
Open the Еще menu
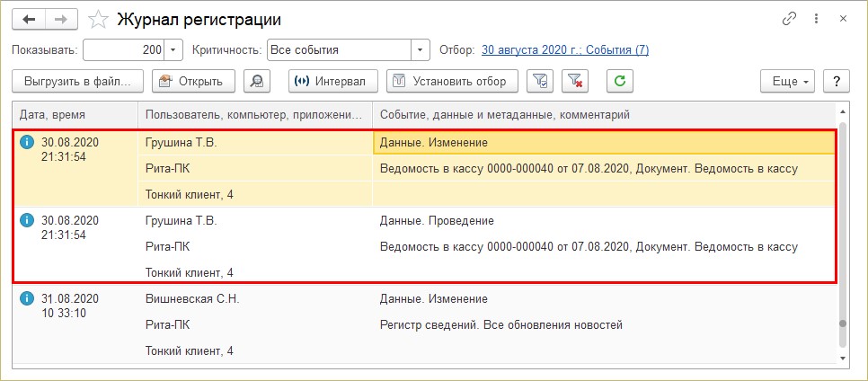coord(790,82)
